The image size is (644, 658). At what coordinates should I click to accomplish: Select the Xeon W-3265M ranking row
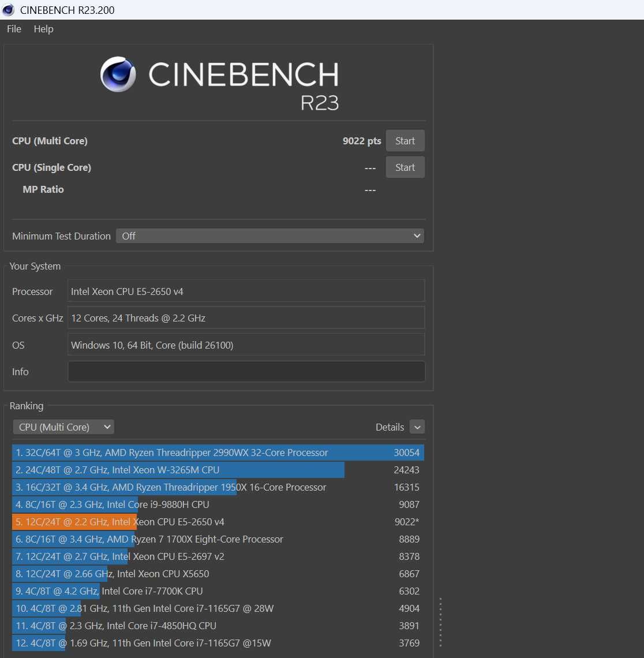pos(218,470)
